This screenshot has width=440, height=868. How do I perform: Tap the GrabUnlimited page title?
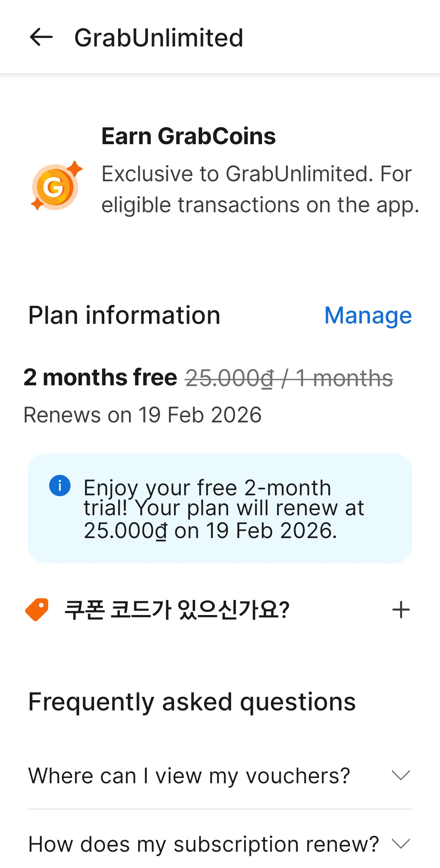[159, 38]
